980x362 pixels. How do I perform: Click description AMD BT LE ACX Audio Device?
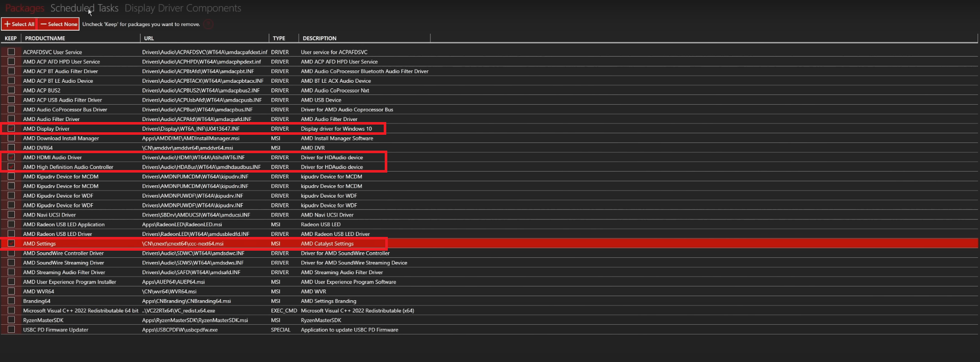(x=336, y=81)
